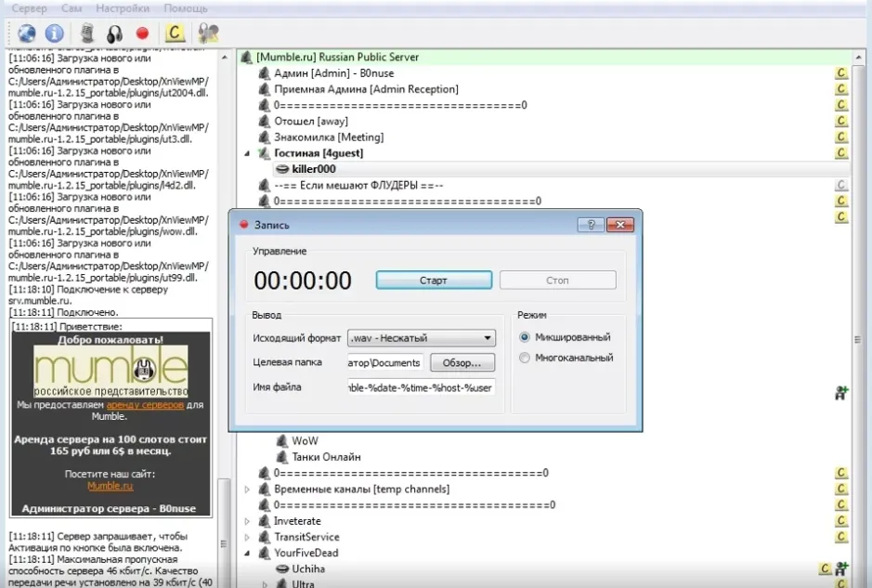The width and height of the screenshot is (872, 588).
Task: View comment icon beside Админ [Admin] channel
Action: coord(840,72)
